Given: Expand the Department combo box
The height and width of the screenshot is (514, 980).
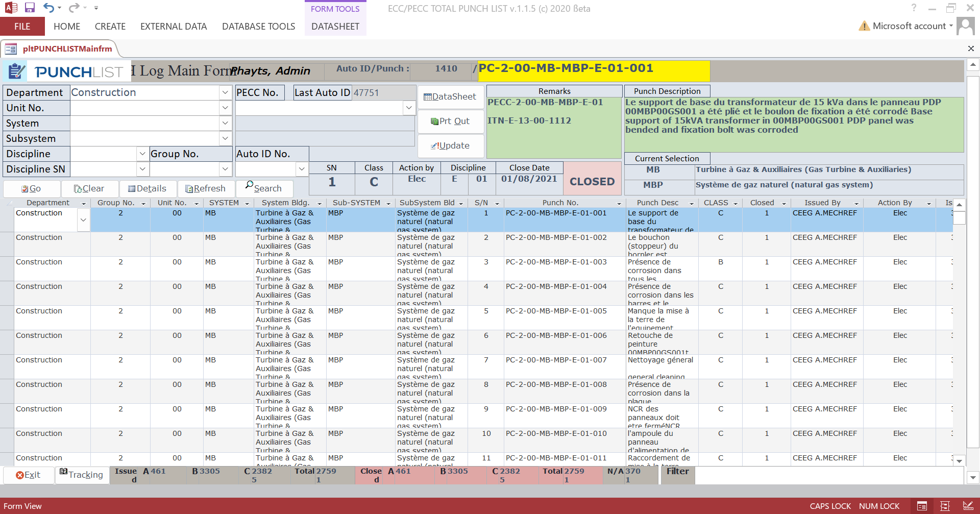Looking at the screenshot, I should [226, 92].
